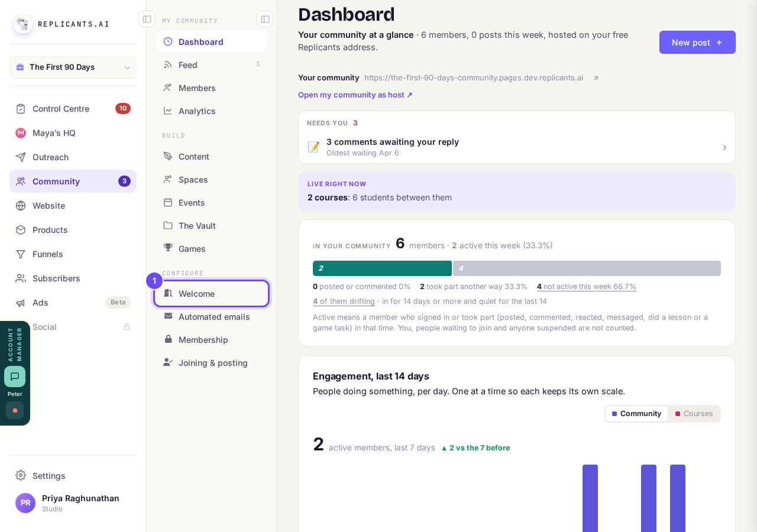Open the Analytics section
Screen dimensions: 757x532
click(211, 111)
